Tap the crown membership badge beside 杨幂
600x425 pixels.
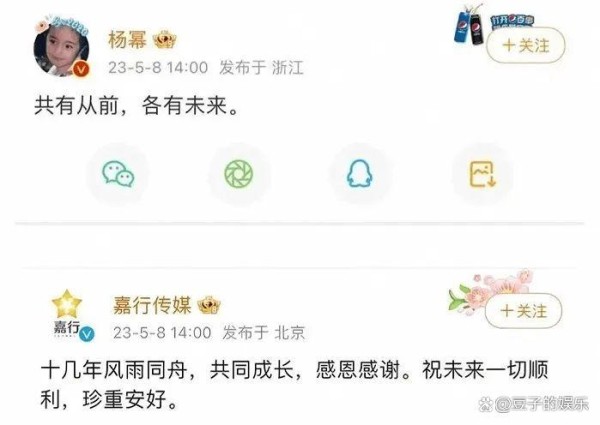pyautogui.click(x=165, y=40)
